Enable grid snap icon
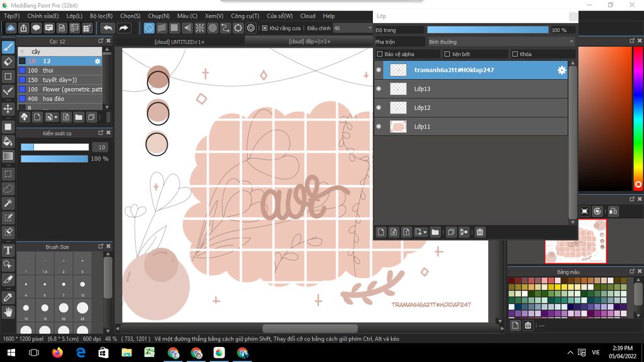The image size is (644, 362). pyautogui.click(x=174, y=28)
